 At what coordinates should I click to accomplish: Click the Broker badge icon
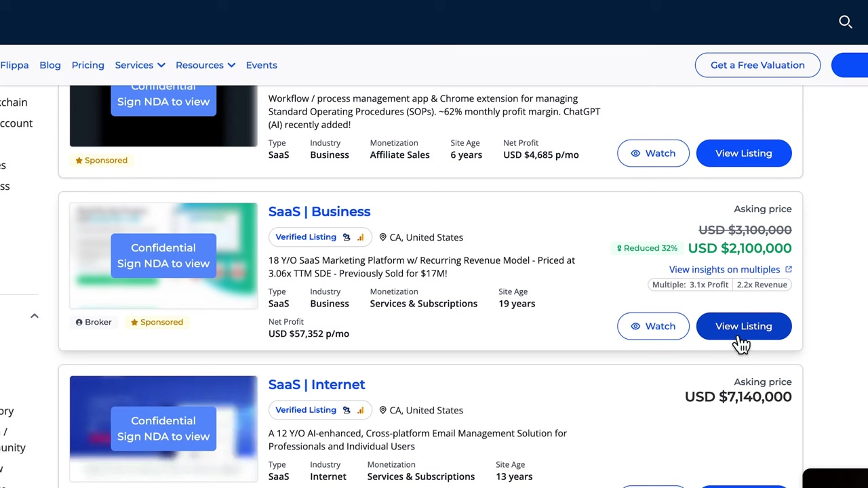[79, 322]
